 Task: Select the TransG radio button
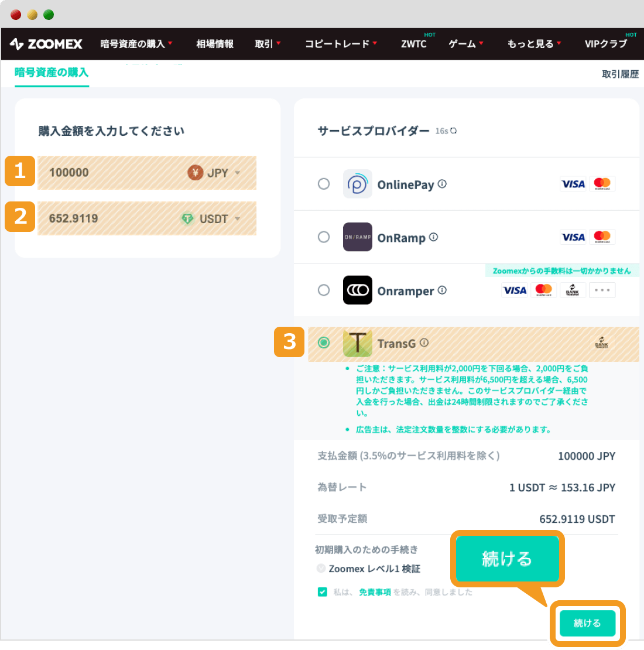(324, 343)
